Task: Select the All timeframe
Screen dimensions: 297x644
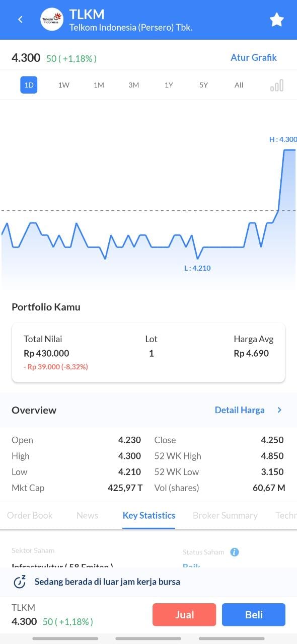Action: [x=239, y=85]
